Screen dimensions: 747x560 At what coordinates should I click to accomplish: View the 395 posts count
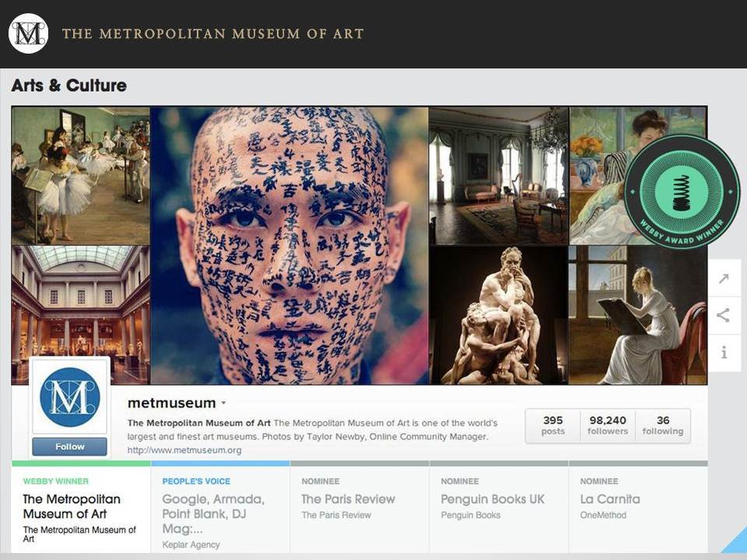pos(552,425)
